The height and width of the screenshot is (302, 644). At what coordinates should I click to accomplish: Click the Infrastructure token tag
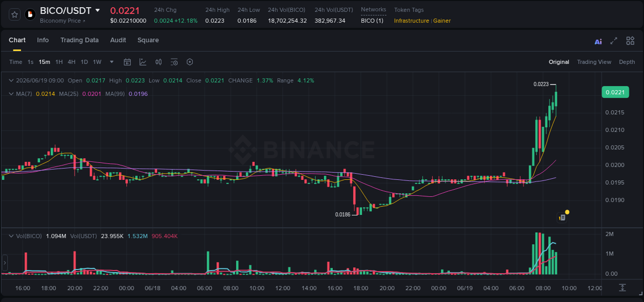(411, 21)
